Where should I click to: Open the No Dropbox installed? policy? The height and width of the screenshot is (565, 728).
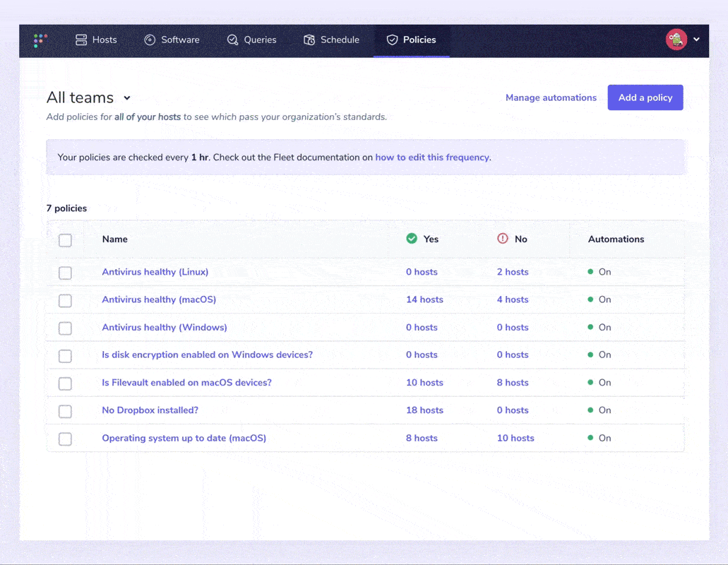(150, 410)
